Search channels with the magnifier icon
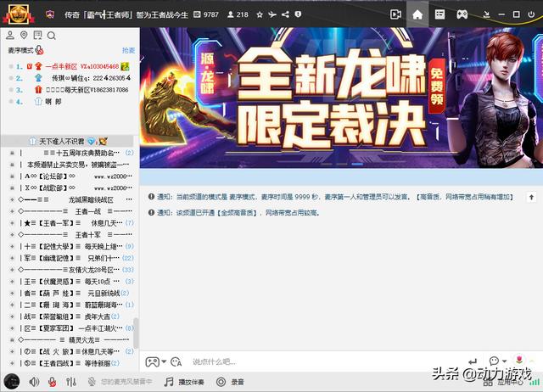543x392 pixels. pos(51,36)
